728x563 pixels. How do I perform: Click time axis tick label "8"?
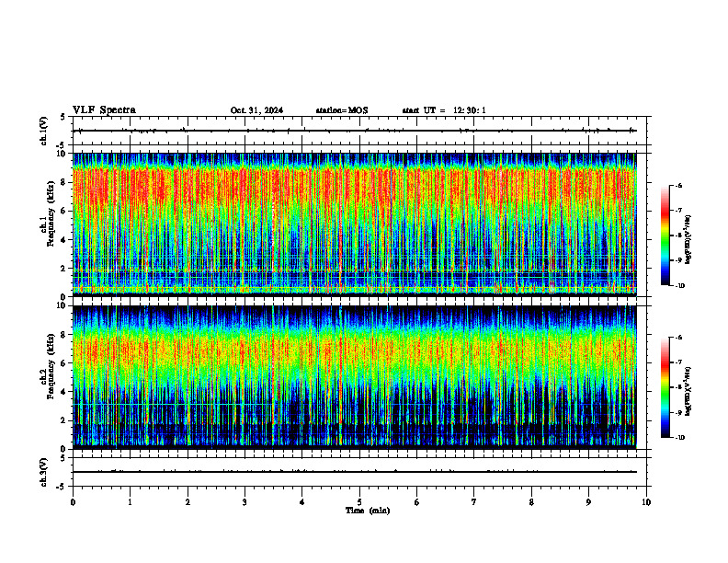click(531, 502)
